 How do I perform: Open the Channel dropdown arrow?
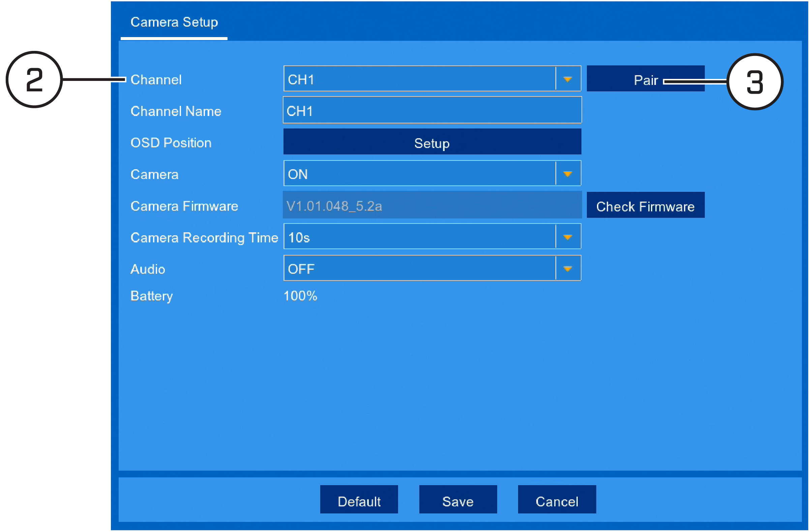(x=567, y=79)
